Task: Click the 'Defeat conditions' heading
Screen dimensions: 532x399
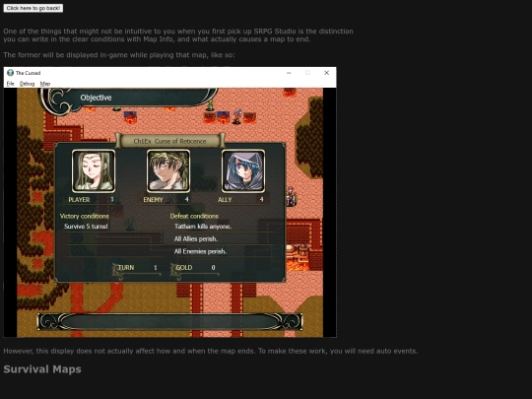Action: 194,216
